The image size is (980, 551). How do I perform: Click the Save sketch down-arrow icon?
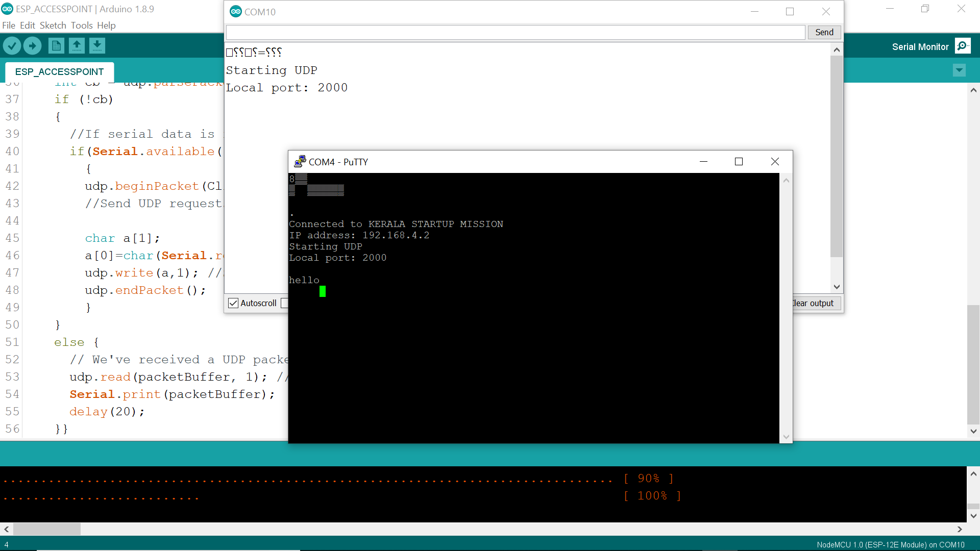pyautogui.click(x=97, y=46)
